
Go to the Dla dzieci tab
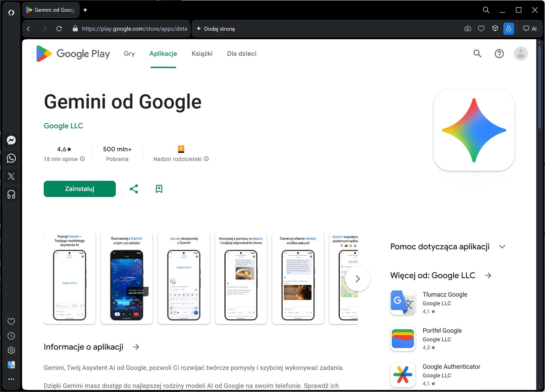pos(242,54)
